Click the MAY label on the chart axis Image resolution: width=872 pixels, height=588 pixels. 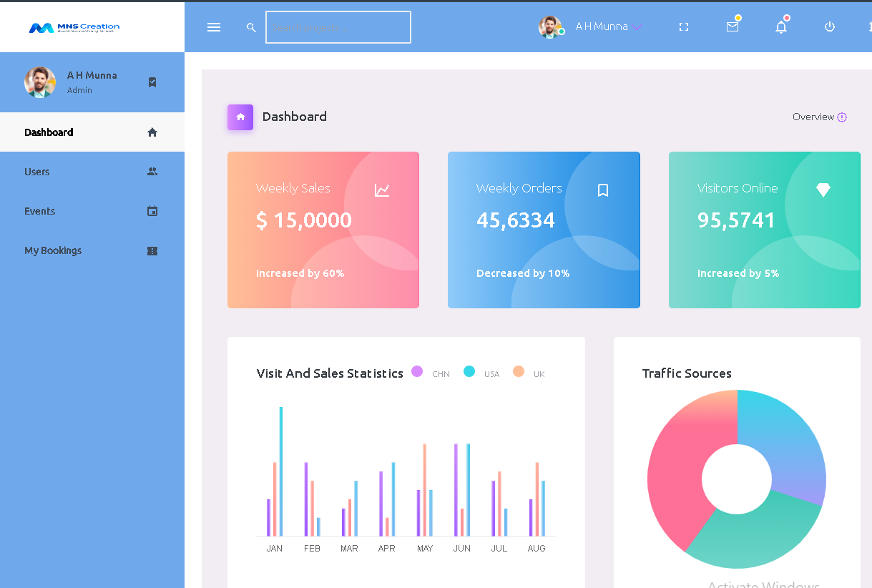tap(425, 549)
